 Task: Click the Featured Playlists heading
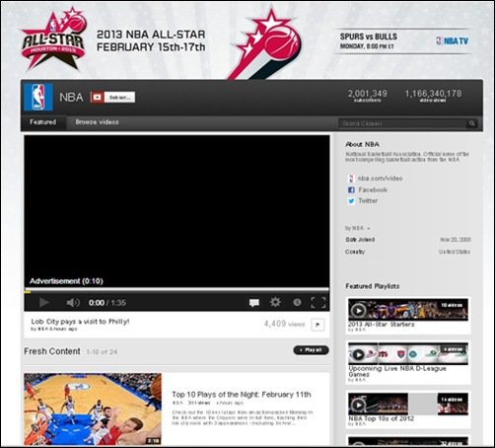click(373, 286)
